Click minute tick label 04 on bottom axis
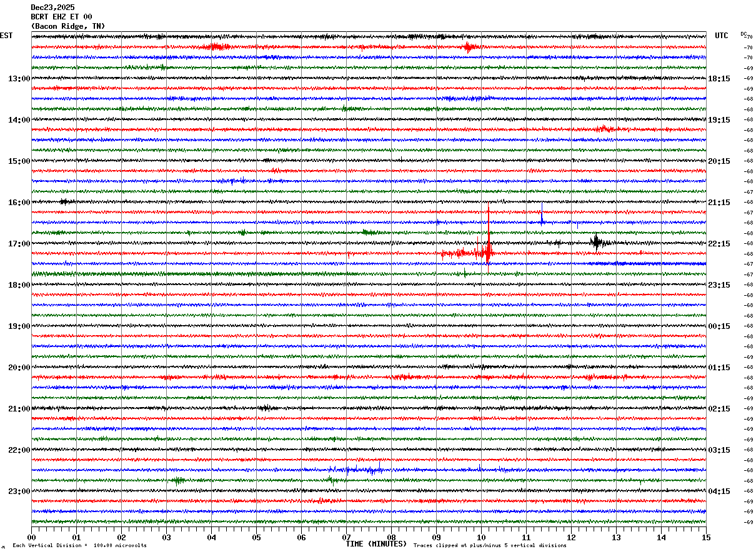756x554 pixels. pos(211,537)
